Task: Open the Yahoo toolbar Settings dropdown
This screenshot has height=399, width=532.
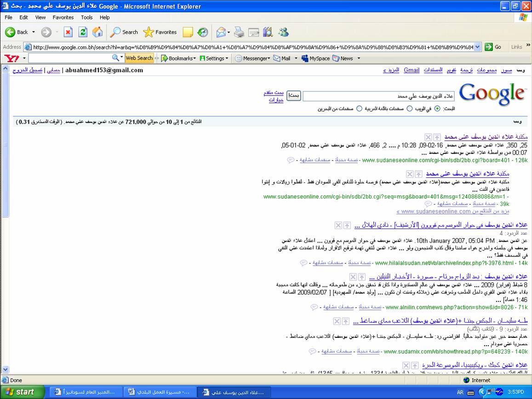Action: pos(214,58)
